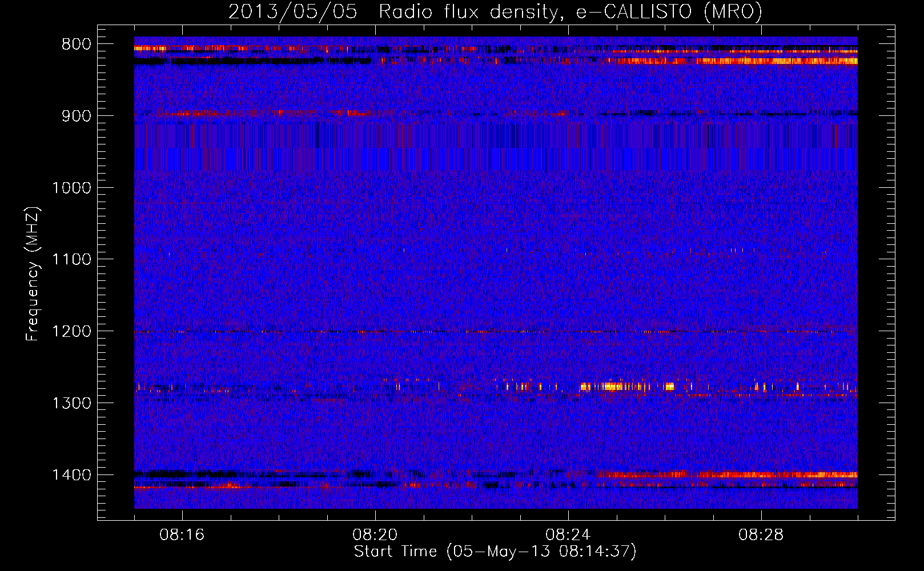Click the 1000 frequency axis label
This screenshot has height=571, width=924.
pyautogui.click(x=71, y=188)
